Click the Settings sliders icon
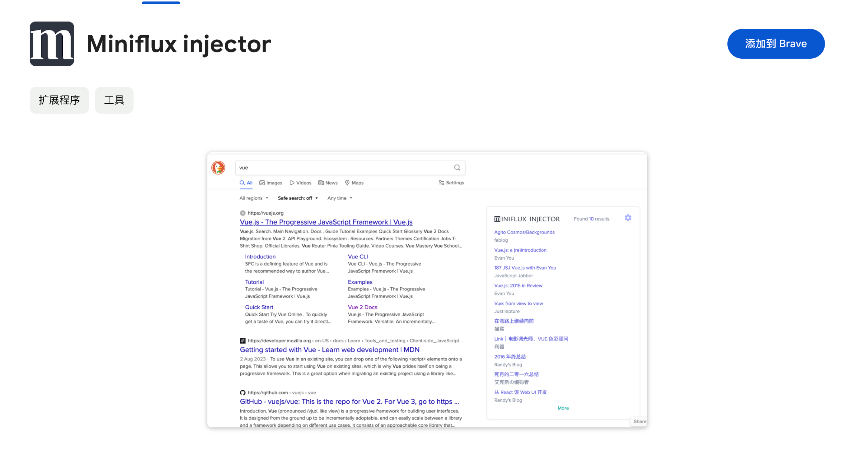868x456 pixels. pos(441,183)
